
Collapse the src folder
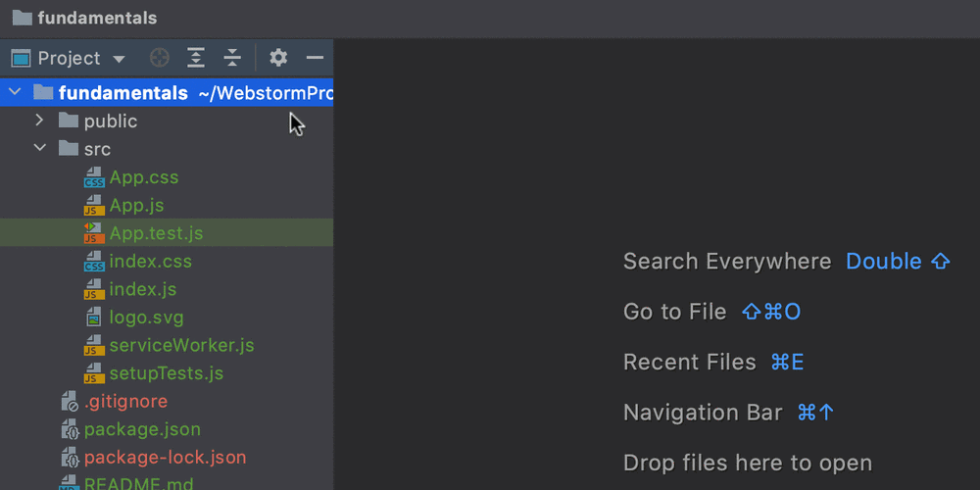pos(40,148)
